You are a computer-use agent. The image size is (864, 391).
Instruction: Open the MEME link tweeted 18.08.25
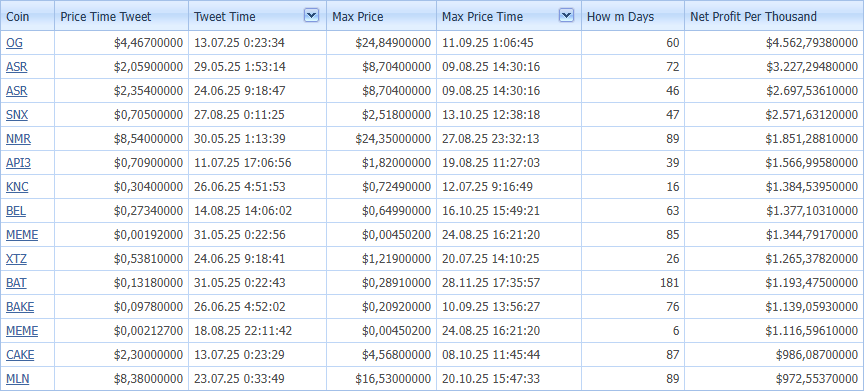[x=22, y=331]
